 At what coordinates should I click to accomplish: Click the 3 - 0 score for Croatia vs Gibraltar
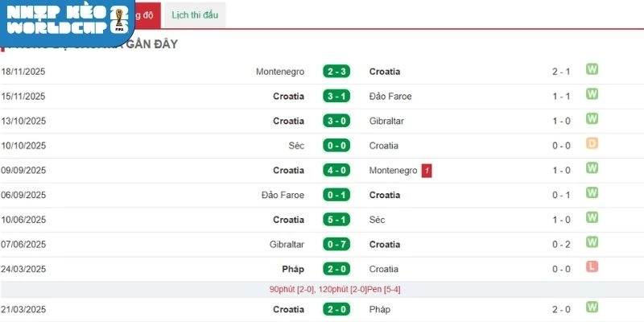coord(336,121)
